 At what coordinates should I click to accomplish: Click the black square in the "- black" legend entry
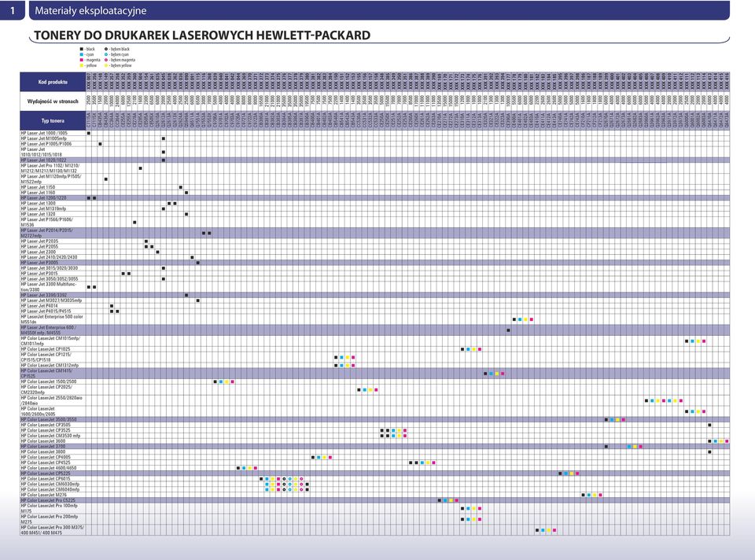[81, 49]
